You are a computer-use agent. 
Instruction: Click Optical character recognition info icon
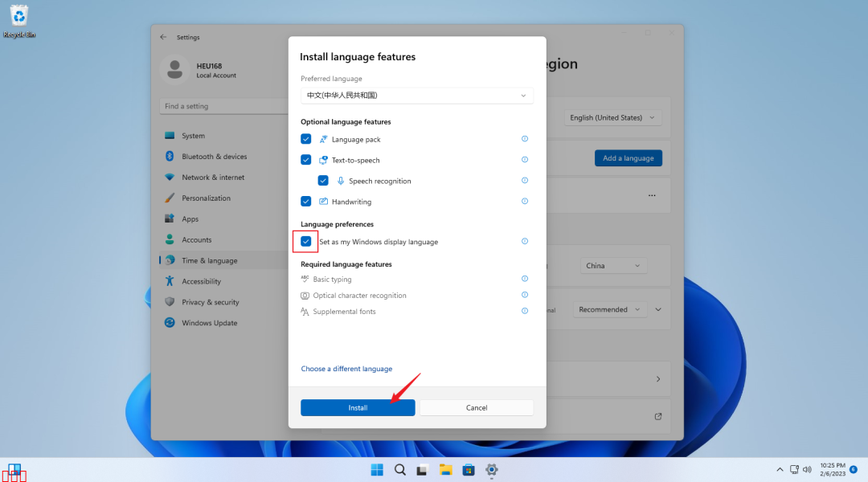coord(524,295)
